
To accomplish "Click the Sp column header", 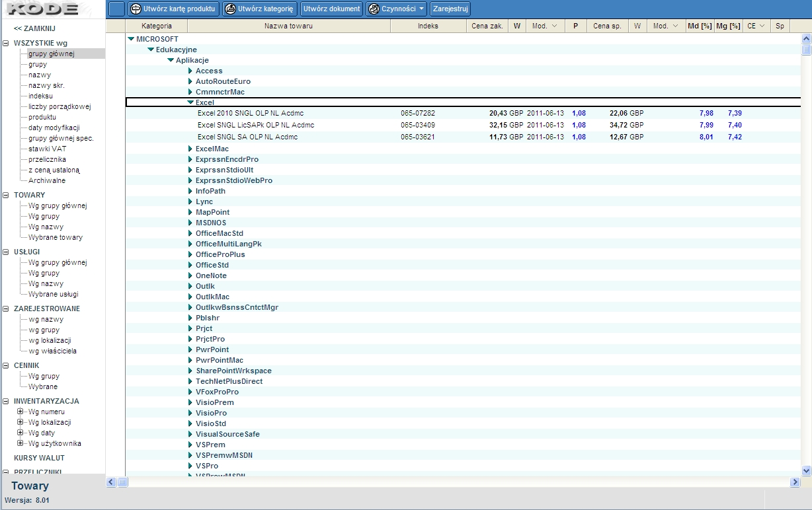I will coord(780,26).
